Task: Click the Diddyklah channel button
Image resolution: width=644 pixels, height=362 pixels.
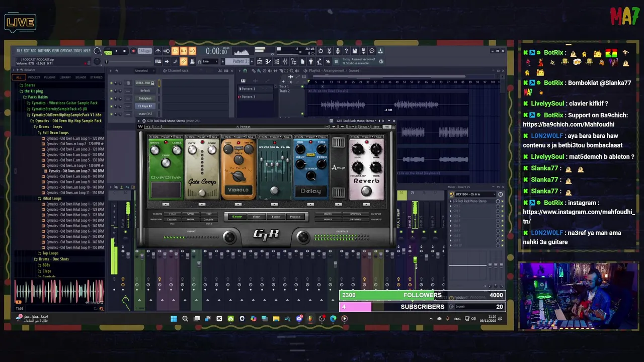Action: tap(145, 99)
